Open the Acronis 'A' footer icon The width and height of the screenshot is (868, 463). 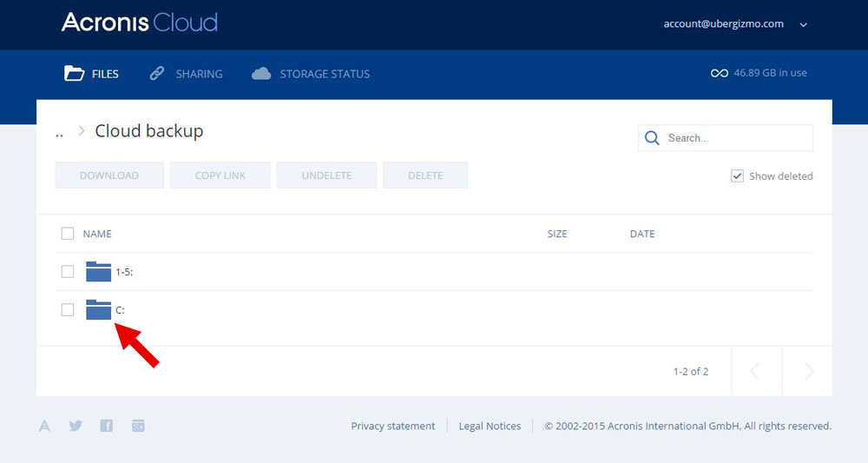click(x=44, y=426)
